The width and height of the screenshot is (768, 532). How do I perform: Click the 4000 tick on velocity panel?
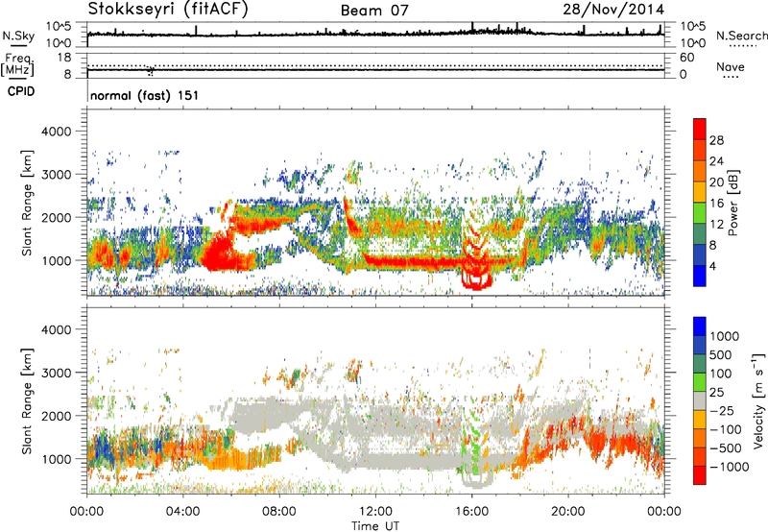click(56, 329)
